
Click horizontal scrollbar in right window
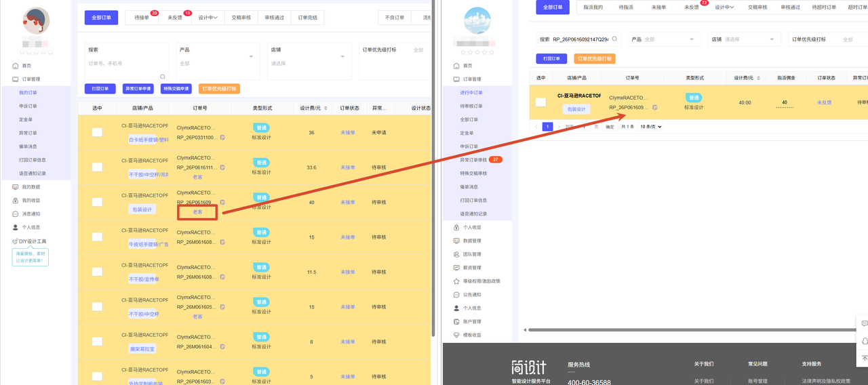click(x=691, y=330)
